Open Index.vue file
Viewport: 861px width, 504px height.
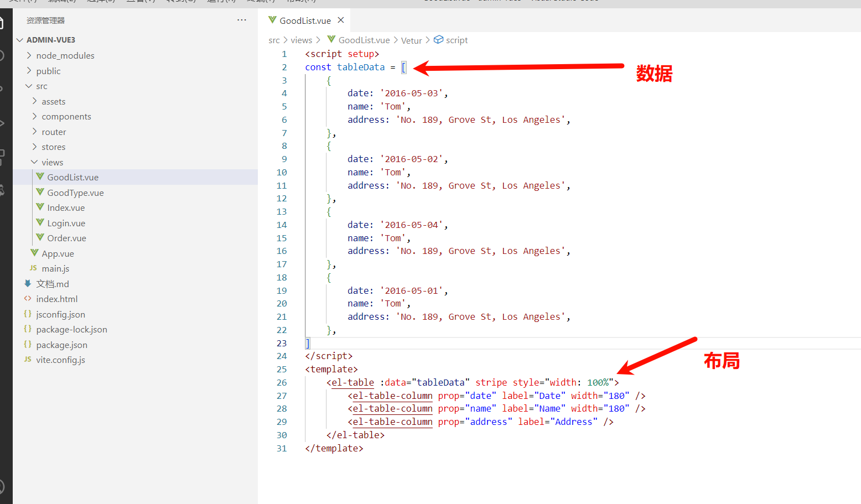(x=135, y=207)
